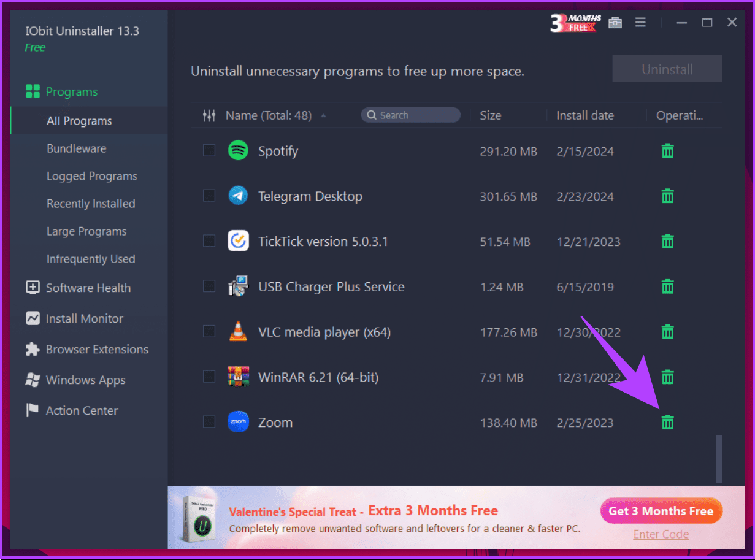
Task: Click the trash icon for WinRAR 6.21
Action: pos(667,377)
